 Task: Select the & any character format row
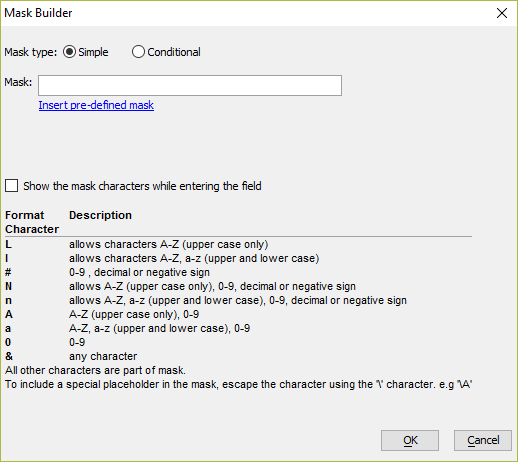point(238,356)
